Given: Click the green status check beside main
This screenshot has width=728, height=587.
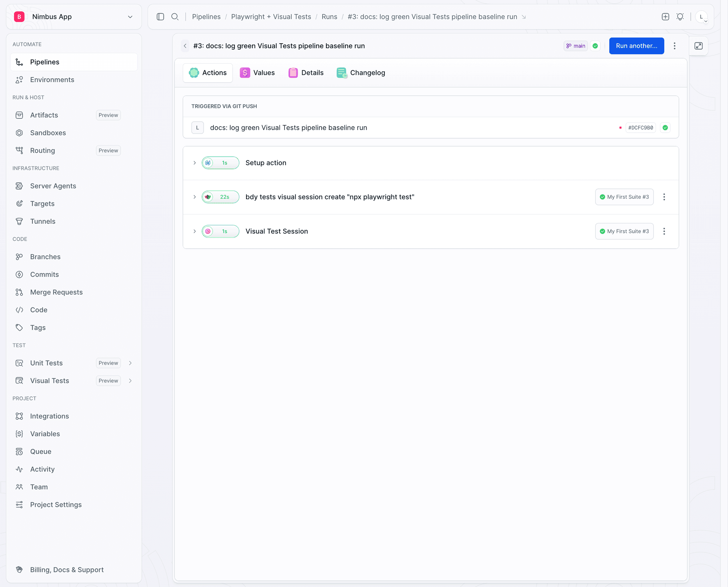Looking at the screenshot, I should [595, 46].
